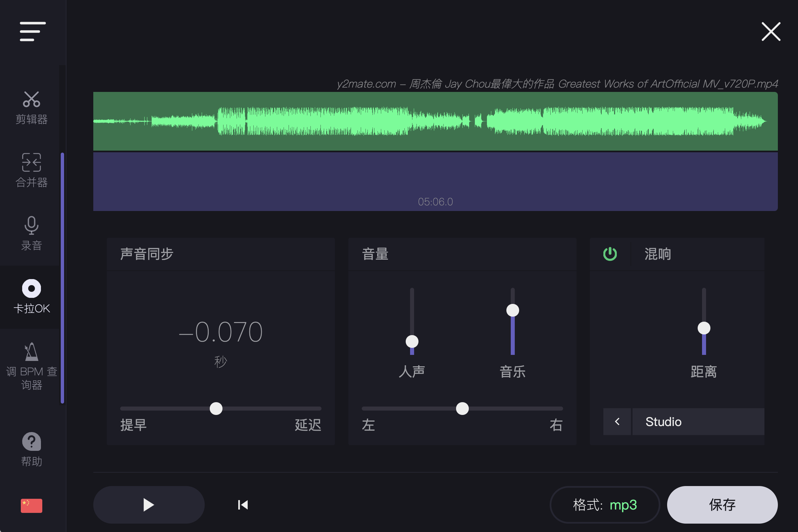Open the 格式 mp3 format selector

pyautogui.click(x=604, y=505)
